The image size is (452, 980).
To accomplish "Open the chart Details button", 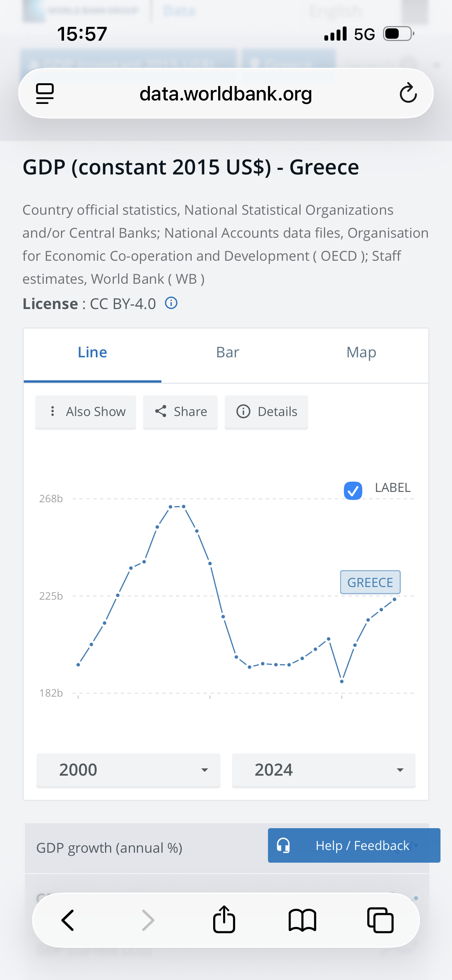I will [x=266, y=412].
